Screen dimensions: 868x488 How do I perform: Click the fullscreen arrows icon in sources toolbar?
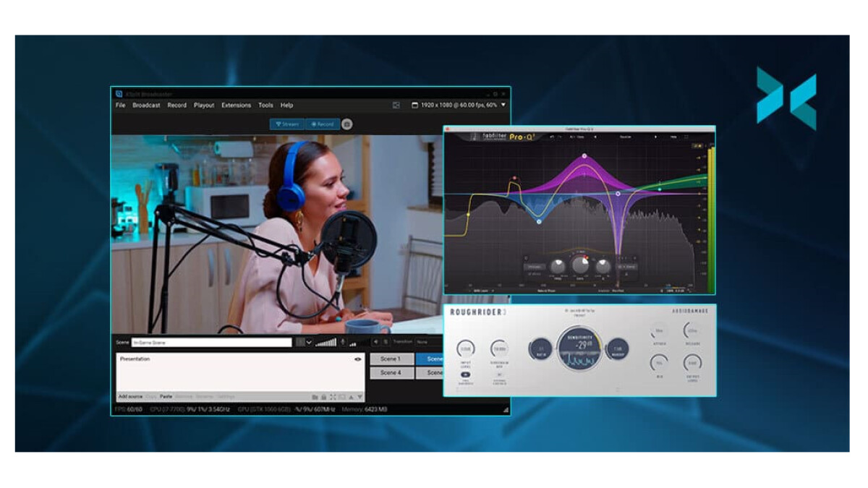tap(333, 397)
